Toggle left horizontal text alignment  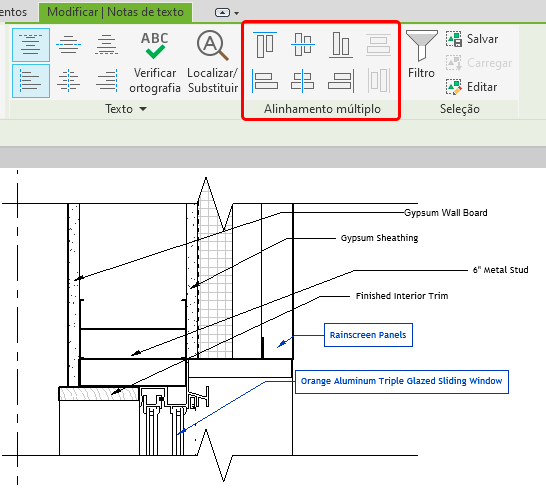point(31,81)
